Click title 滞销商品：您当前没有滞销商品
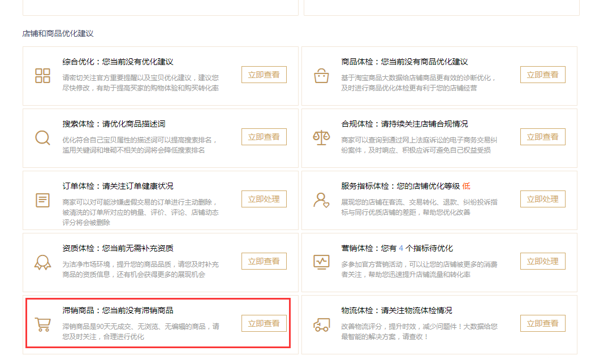The height and width of the screenshot is (364, 591). [x=118, y=310]
